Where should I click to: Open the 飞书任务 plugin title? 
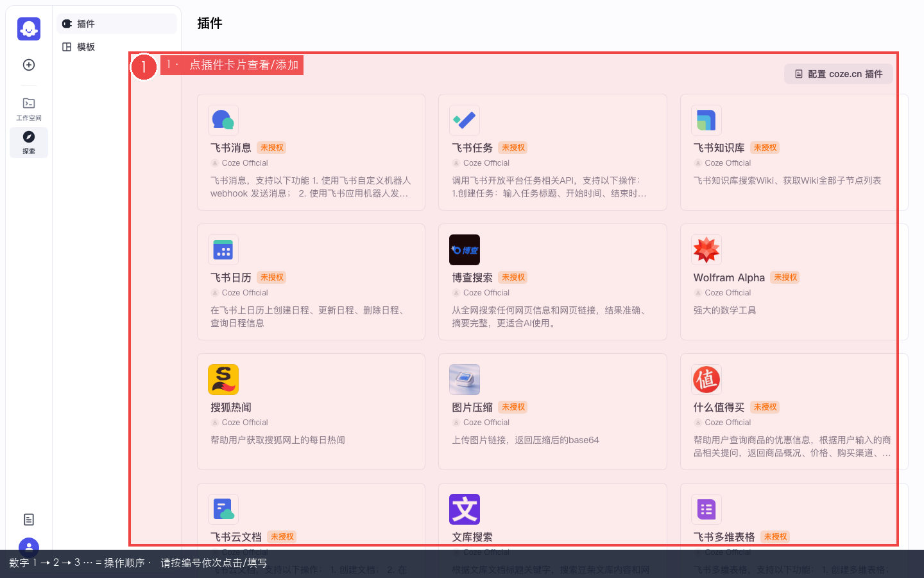point(472,148)
